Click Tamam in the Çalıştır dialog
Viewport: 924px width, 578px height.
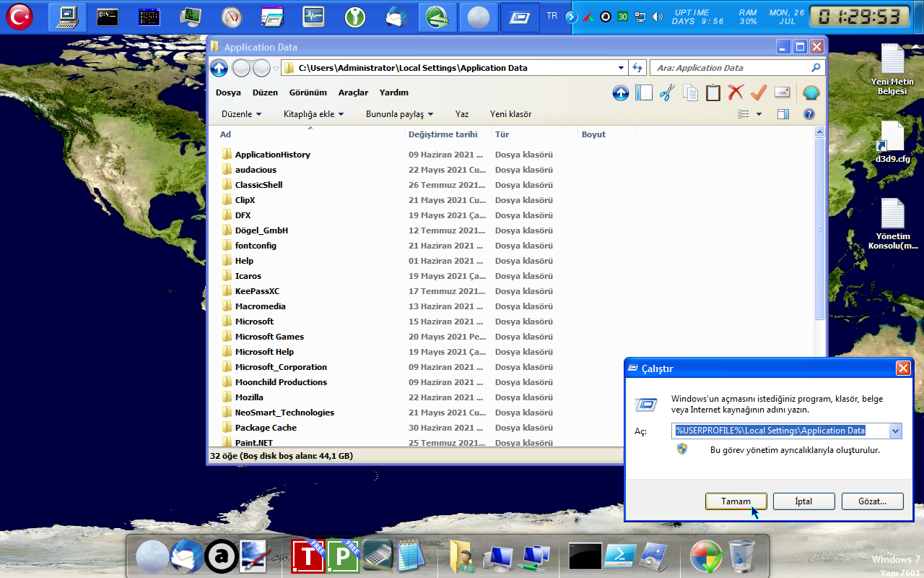pos(736,501)
